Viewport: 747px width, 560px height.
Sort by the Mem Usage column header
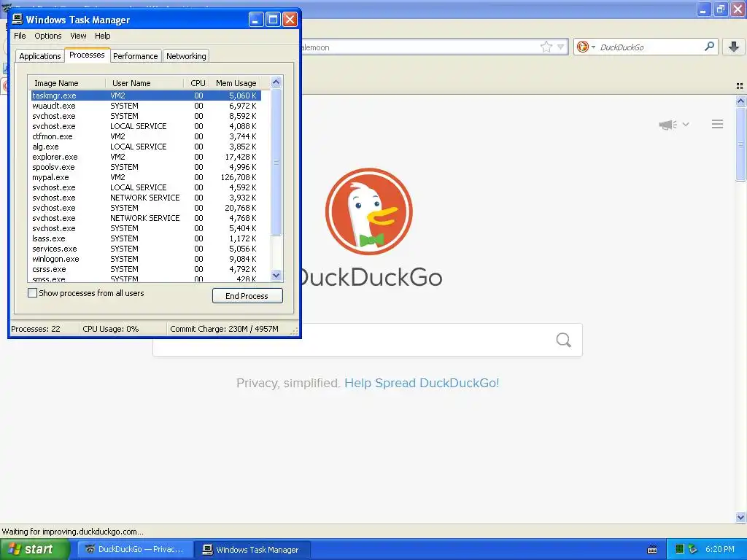point(236,83)
